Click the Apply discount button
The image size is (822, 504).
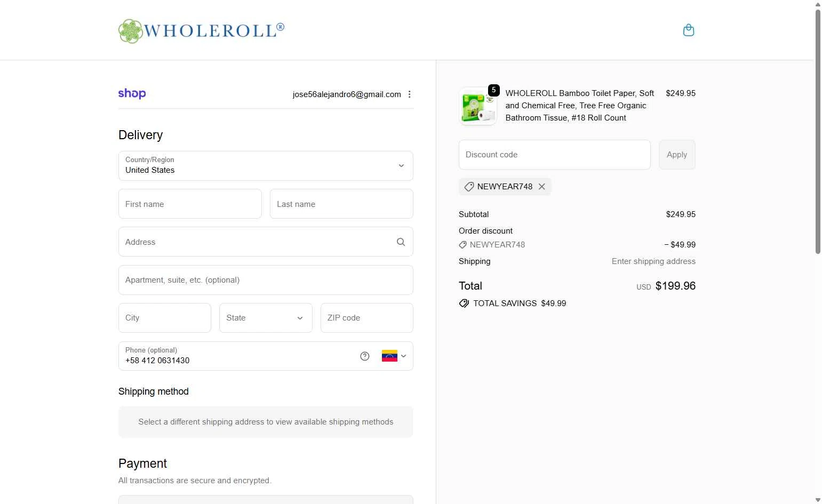pyautogui.click(x=677, y=155)
